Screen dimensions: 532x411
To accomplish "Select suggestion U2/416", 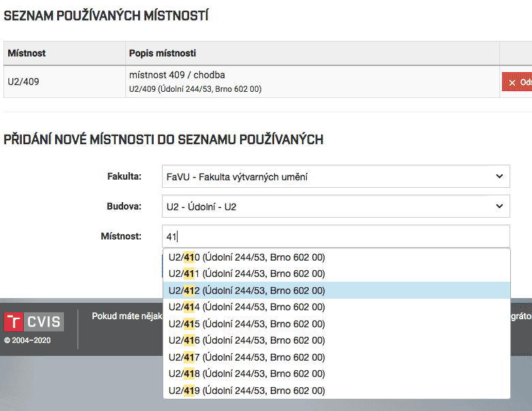I will (x=337, y=340).
